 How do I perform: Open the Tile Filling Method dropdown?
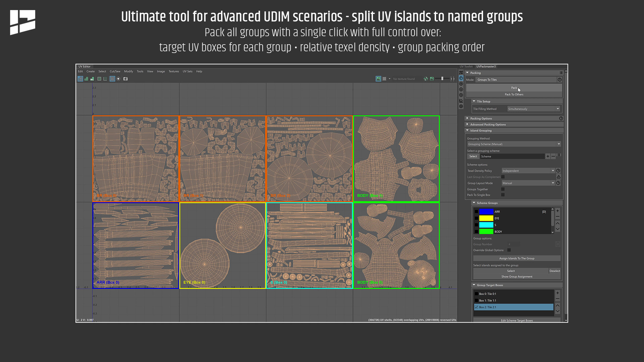(533, 109)
